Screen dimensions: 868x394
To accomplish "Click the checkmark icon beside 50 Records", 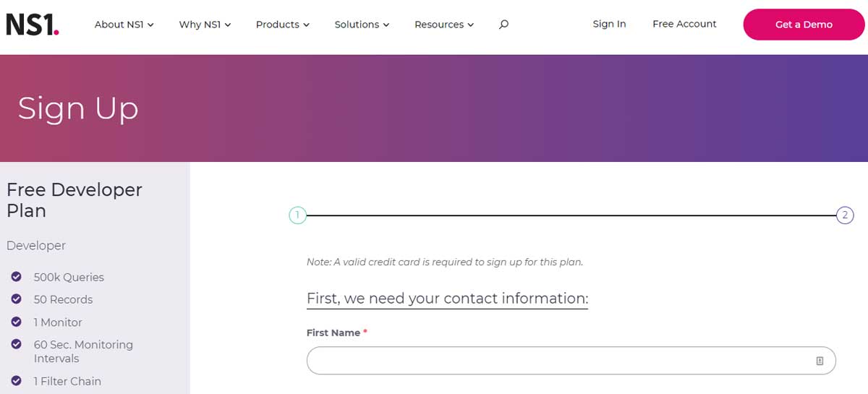I will (16, 299).
